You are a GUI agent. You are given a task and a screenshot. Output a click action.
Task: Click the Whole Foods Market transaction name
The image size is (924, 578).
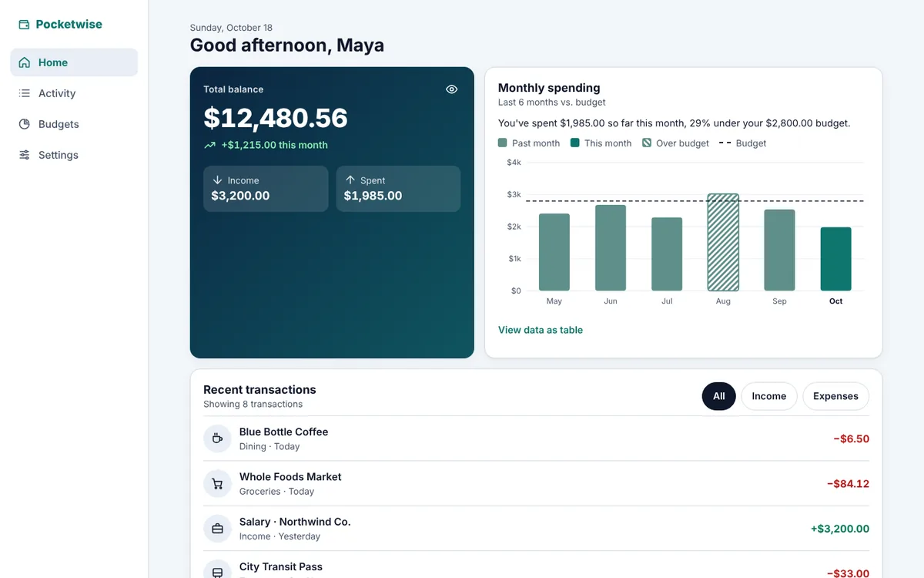[x=290, y=477]
